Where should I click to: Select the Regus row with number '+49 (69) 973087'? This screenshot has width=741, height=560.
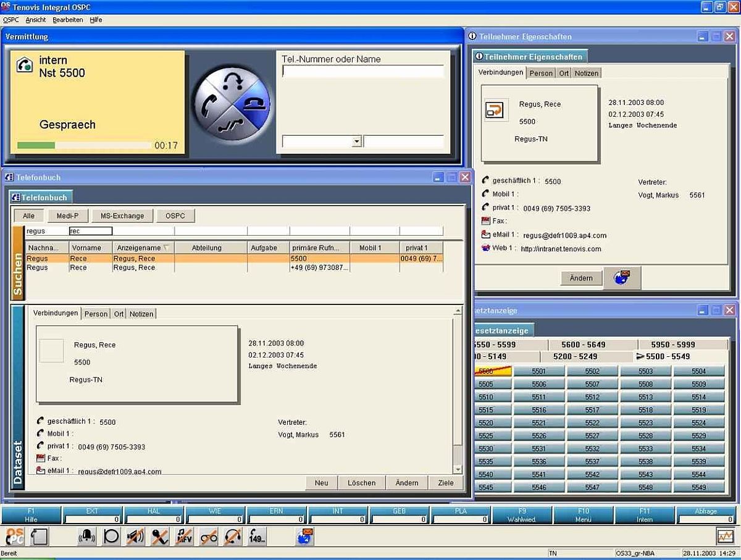click(235, 268)
